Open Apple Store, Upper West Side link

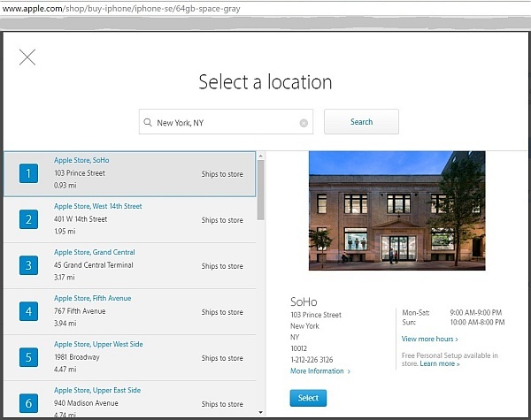(98, 344)
